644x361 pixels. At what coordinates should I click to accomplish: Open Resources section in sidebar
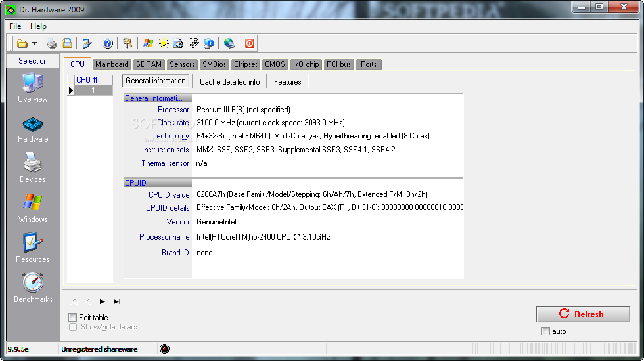33,248
